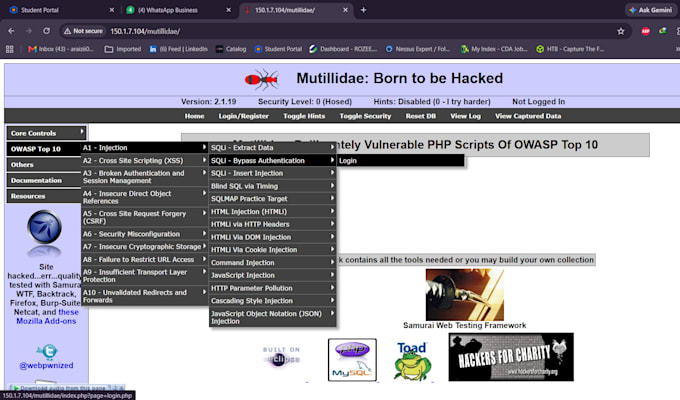Image resolution: width=680 pixels, height=400 pixels.
Task: Go to Home in the top menu
Action: [194, 116]
